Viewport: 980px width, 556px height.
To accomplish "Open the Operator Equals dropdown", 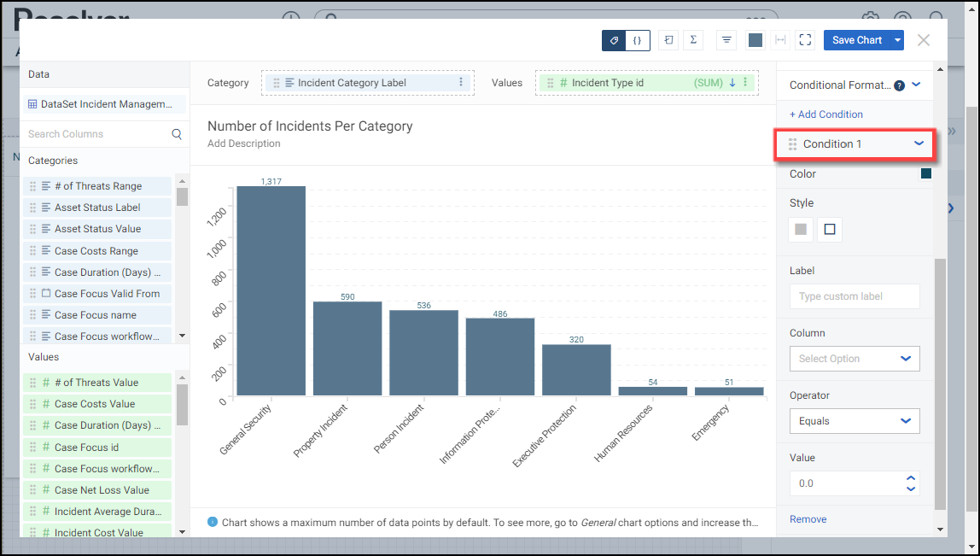I will pyautogui.click(x=855, y=421).
